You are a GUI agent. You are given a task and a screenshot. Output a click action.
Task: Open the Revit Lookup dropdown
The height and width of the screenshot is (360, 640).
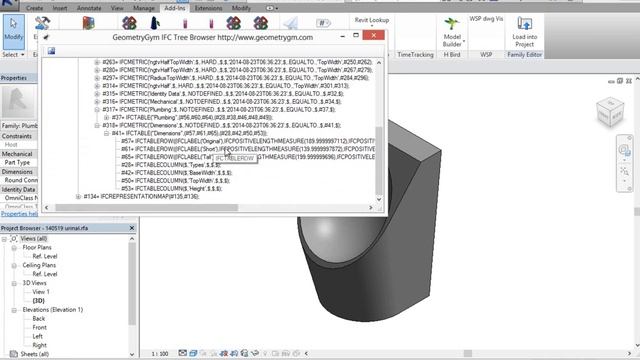(x=372, y=22)
